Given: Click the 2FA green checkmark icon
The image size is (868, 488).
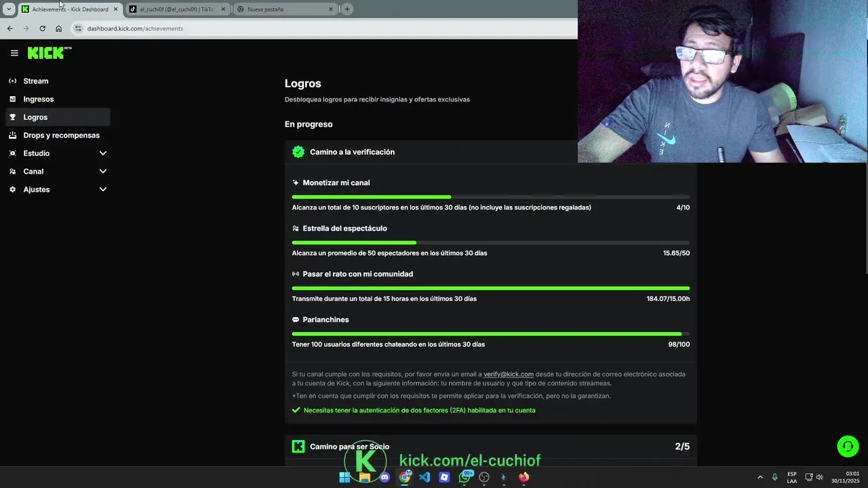Looking at the screenshot, I should (296, 410).
